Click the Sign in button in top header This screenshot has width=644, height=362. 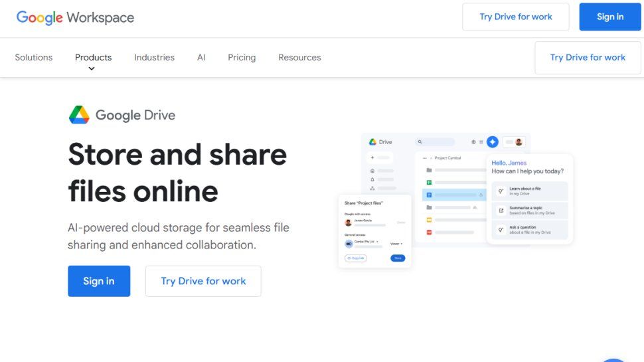pyautogui.click(x=609, y=17)
